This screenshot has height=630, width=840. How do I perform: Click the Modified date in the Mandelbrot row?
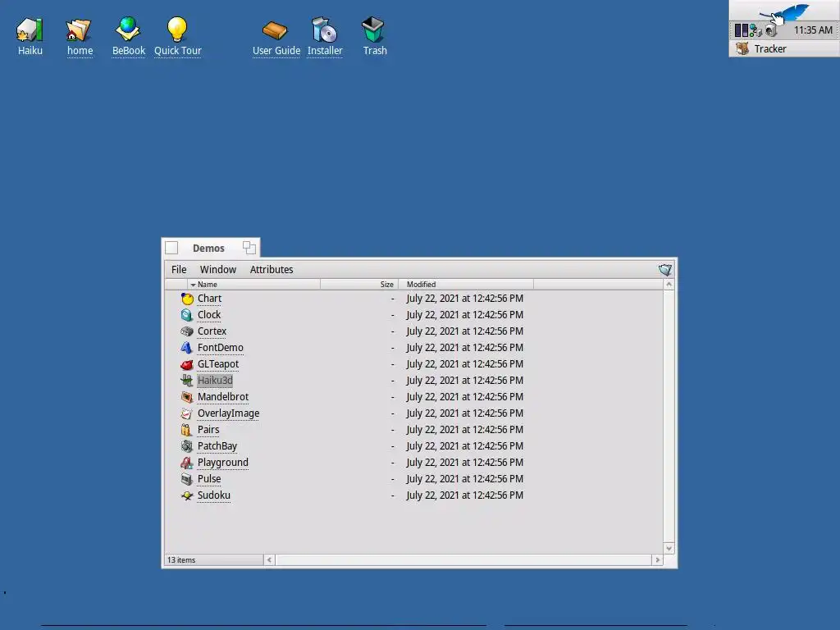click(x=465, y=397)
